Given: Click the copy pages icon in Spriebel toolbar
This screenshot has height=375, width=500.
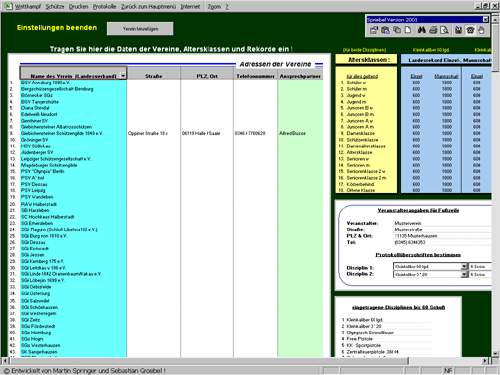Looking at the screenshot, I should click(x=397, y=30).
